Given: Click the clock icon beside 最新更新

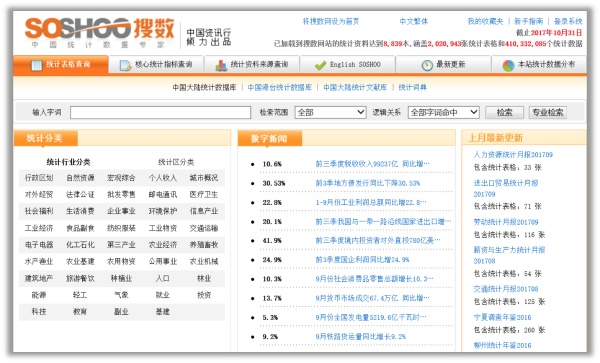Looking at the screenshot, I should pos(427,65).
